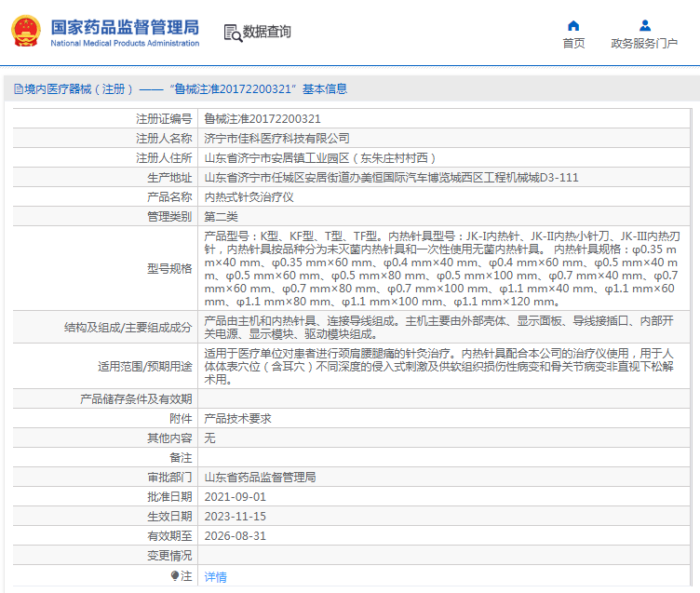
Task: Click 产品技术要求 attachment value
Action: pyautogui.click(x=237, y=419)
